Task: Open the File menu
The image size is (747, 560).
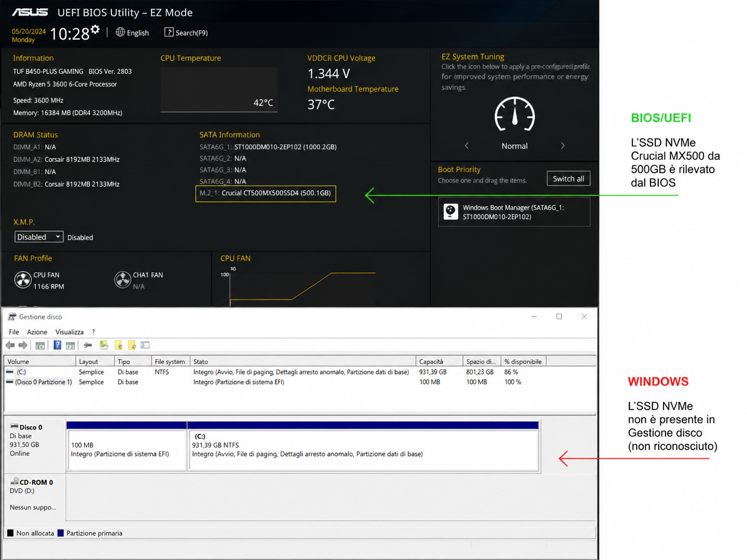Action: coord(14,332)
